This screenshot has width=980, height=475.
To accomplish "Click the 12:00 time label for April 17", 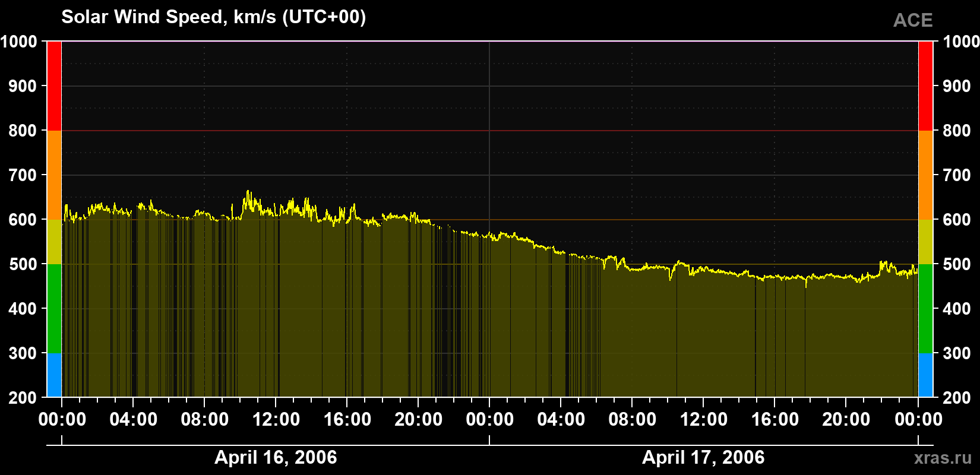I will click(x=703, y=420).
